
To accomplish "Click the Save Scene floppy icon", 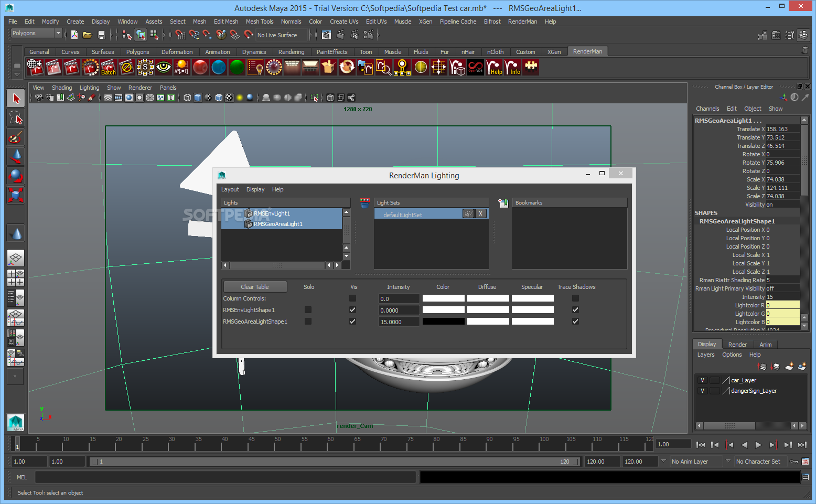I will [x=102, y=35].
